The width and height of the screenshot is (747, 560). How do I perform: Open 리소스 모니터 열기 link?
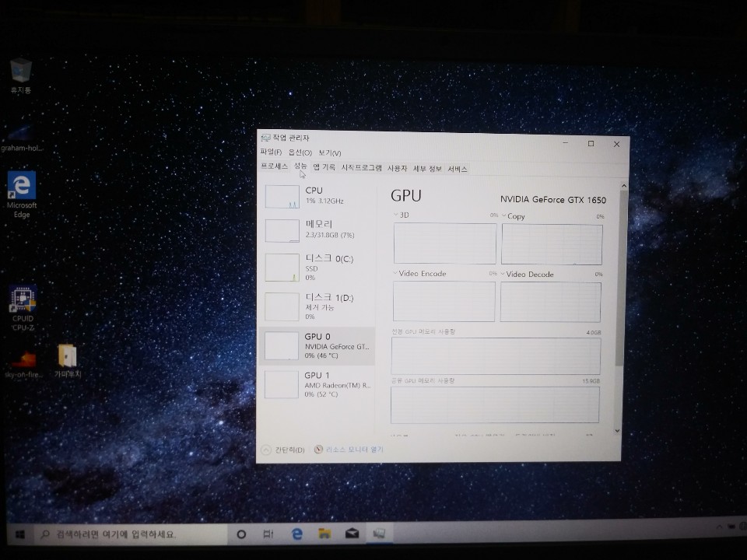(x=355, y=449)
